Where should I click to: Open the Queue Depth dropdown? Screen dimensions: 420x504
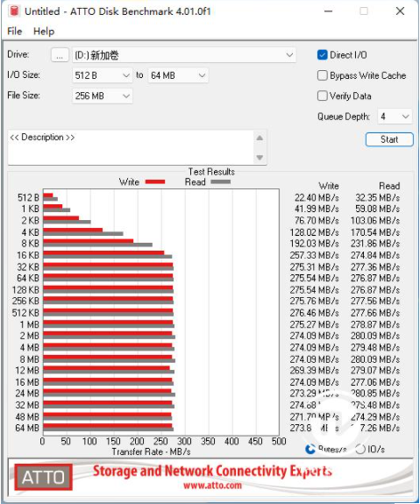tap(395, 117)
